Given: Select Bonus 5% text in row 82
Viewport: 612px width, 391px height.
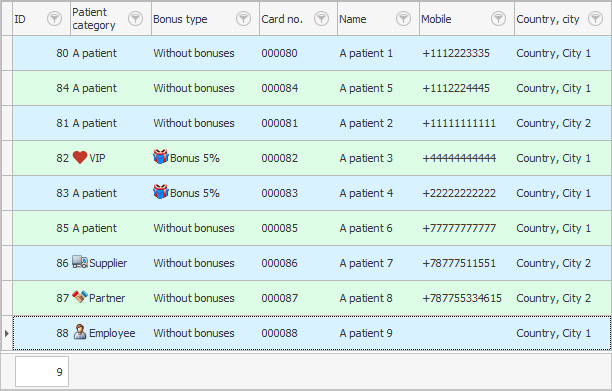Looking at the screenshot, I should tap(195, 158).
